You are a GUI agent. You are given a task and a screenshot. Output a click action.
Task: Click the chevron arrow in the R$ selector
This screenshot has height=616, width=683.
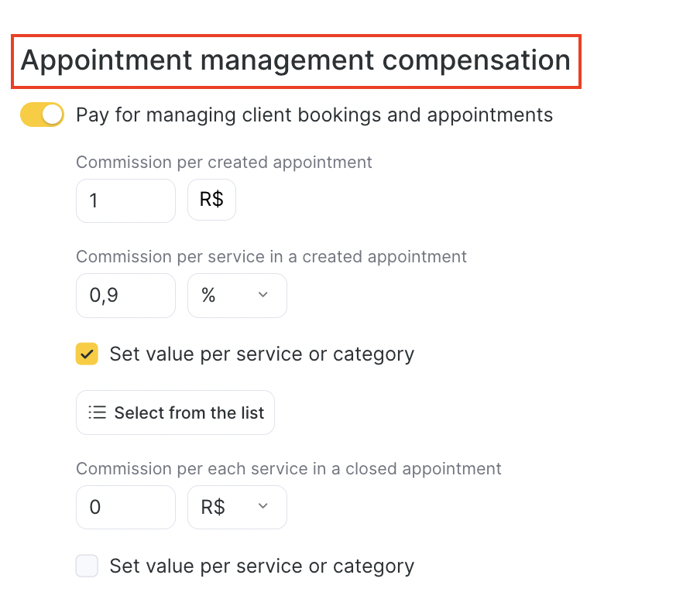click(x=263, y=507)
